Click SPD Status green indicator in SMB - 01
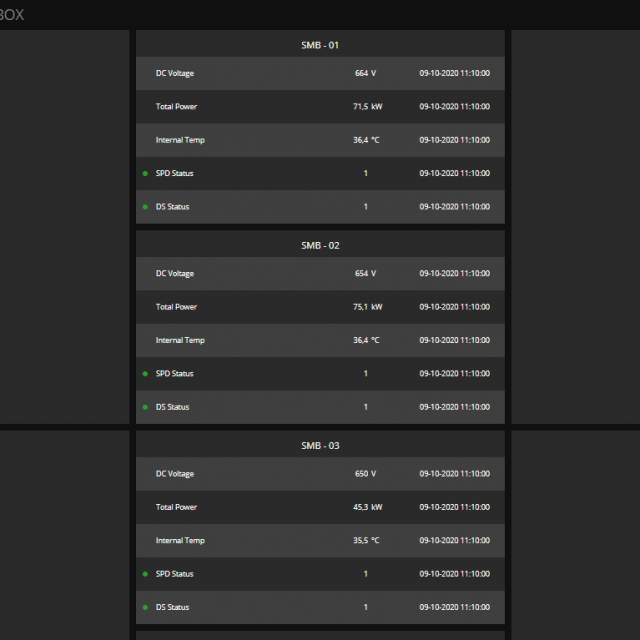The width and height of the screenshot is (640, 640). pos(145,173)
